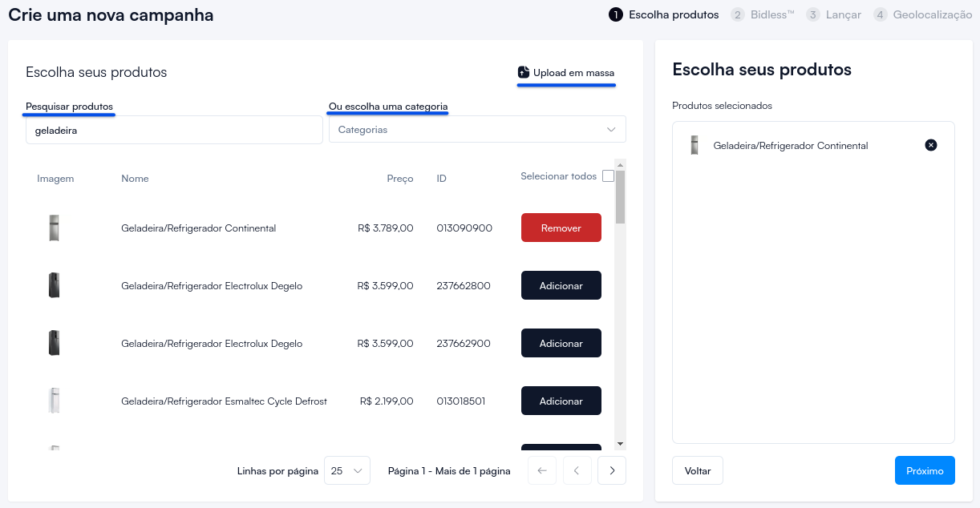The height and width of the screenshot is (508, 980).
Task: Click Esmaltec Cycle Defrost product image
Action: point(54,401)
